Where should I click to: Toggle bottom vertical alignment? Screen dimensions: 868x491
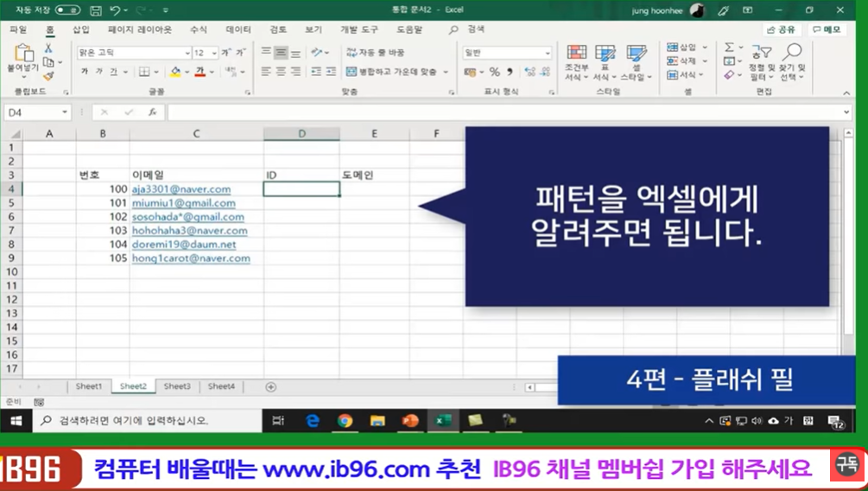pyautogui.click(x=295, y=53)
